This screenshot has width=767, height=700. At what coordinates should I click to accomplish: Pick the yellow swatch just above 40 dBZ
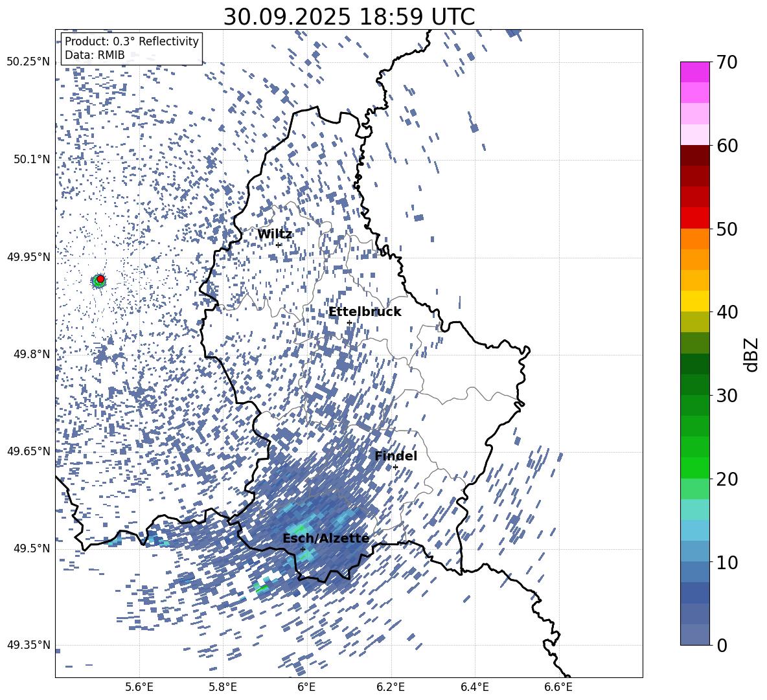click(694, 301)
